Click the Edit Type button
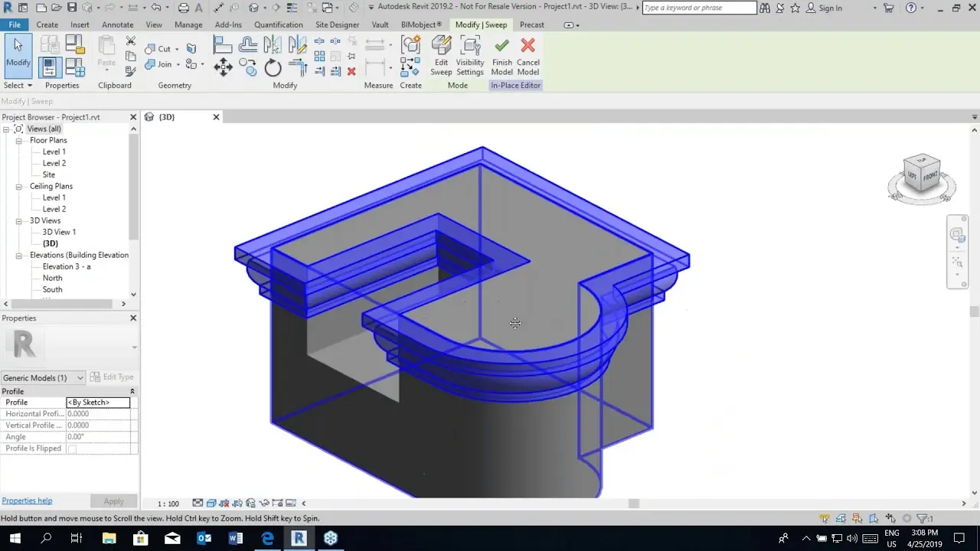Screen dimensions: 980x551 [x=112, y=377]
